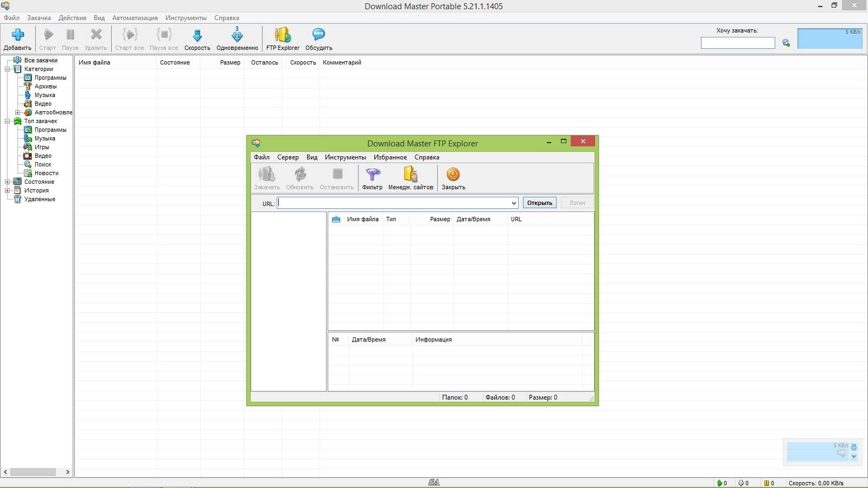Select Программы under Категории
868x488 pixels.
pos(50,78)
